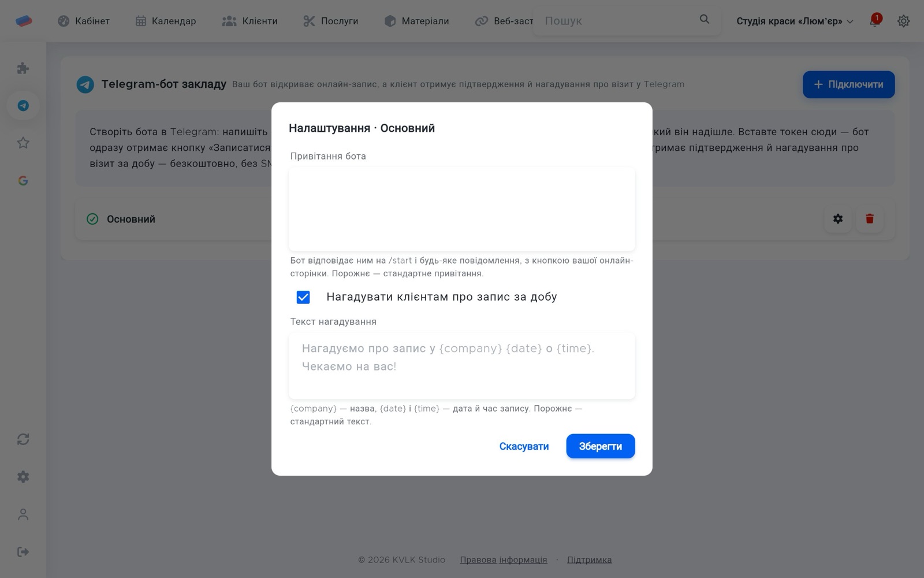Click the sync arrows sidebar icon
Viewport: 924px width, 578px height.
tap(23, 439)
